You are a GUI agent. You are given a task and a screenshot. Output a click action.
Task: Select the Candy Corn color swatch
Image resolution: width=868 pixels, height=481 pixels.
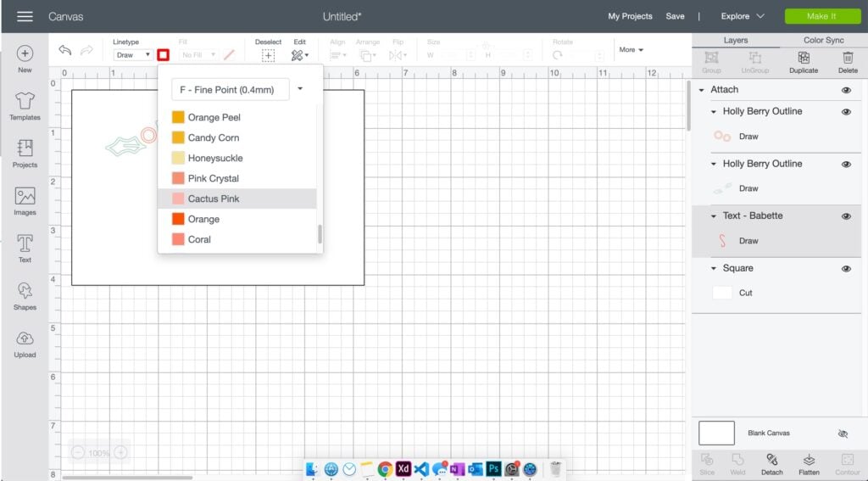[x=178, y=137]
